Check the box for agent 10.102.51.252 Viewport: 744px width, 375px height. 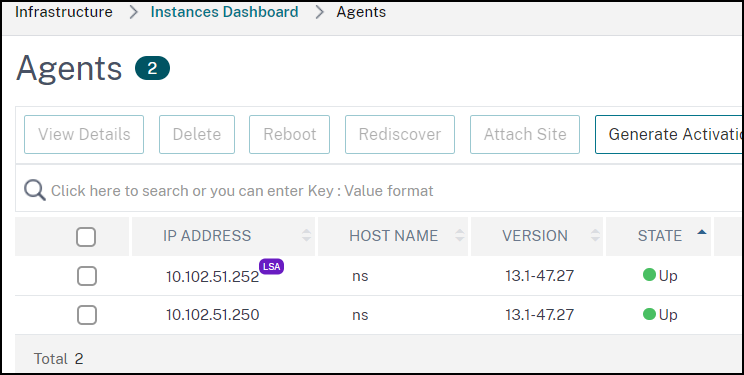pos(87,276)
